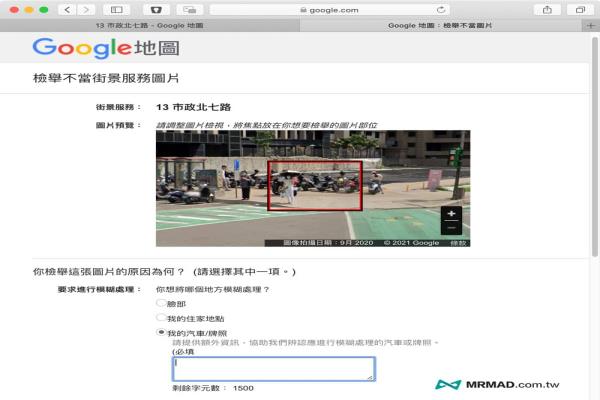Click the shield privacy icon in toolbar

(156, 10)
